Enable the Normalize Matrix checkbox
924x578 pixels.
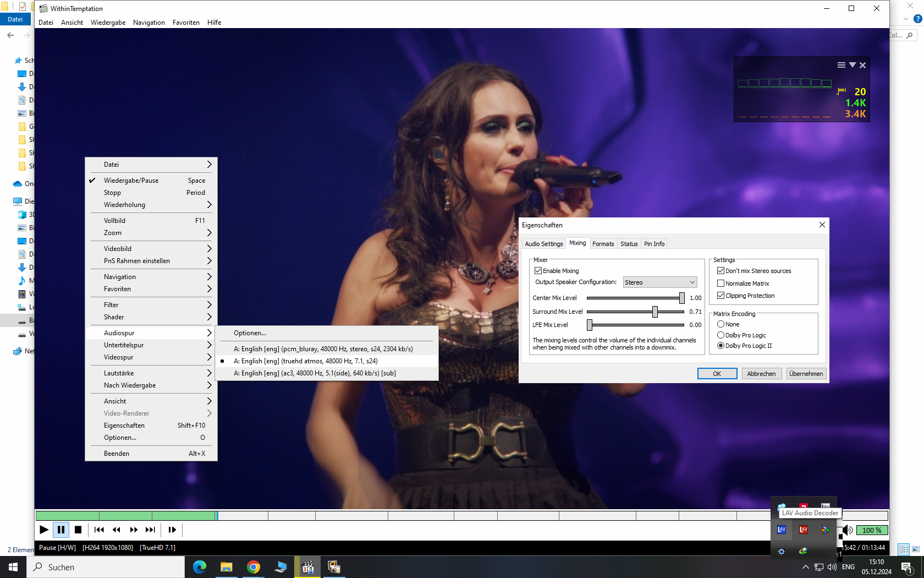(721, 283)
